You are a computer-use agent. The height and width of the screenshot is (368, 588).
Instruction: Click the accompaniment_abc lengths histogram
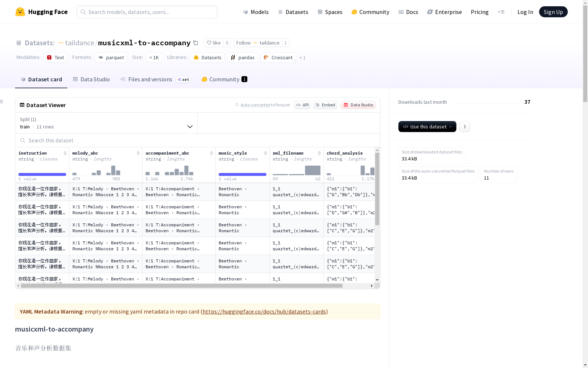click(169, 170)
